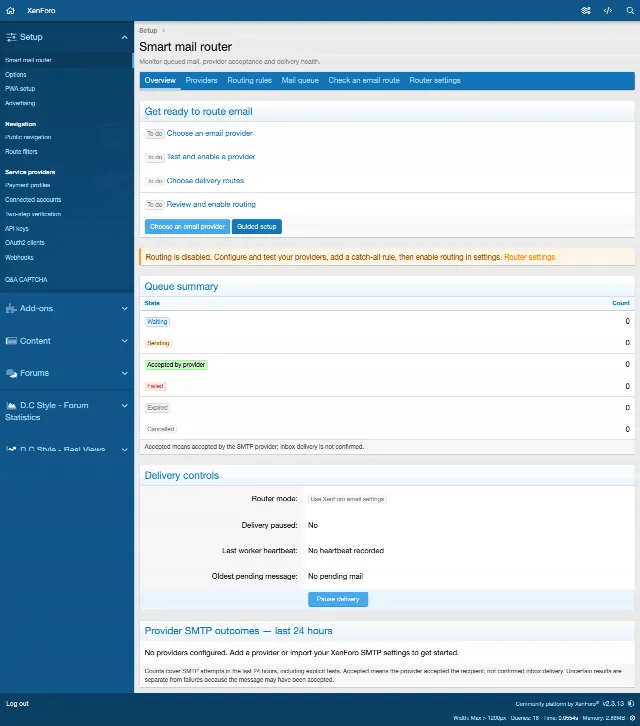
Task: Click the Expired state label
Action: [157, 408]
